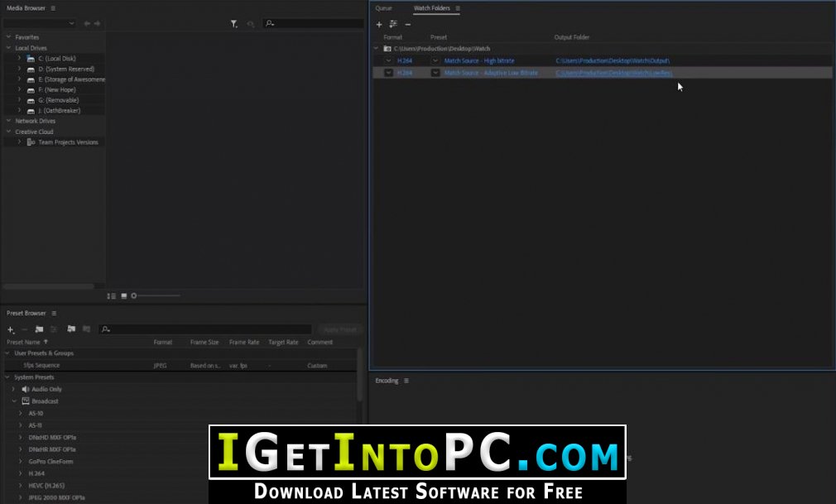Image resolution: width=836 pixels, height=504 pixels.
Task: Open watch folder preset settings icon
Action: click(393, 25)
